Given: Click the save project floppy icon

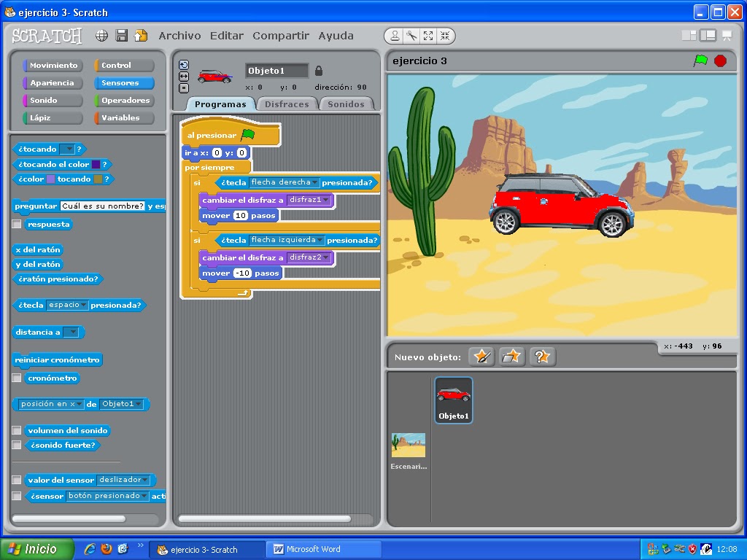Looking at the screenshot, I should [x=122, y=36].
